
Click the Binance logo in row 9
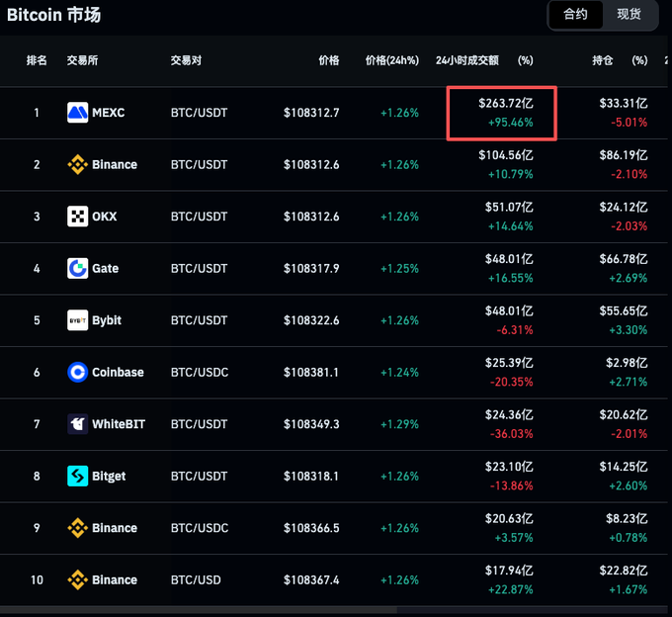[x=77, y=528]
